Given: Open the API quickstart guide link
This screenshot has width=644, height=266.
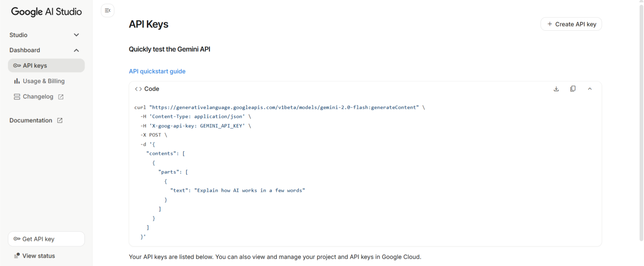Looking at the screenshot, I should tap(157, 71).
